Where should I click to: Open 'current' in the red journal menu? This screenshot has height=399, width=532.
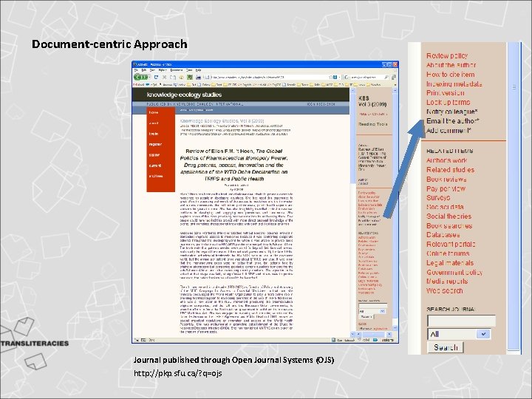pyautogui.click(x=155, y=166)
